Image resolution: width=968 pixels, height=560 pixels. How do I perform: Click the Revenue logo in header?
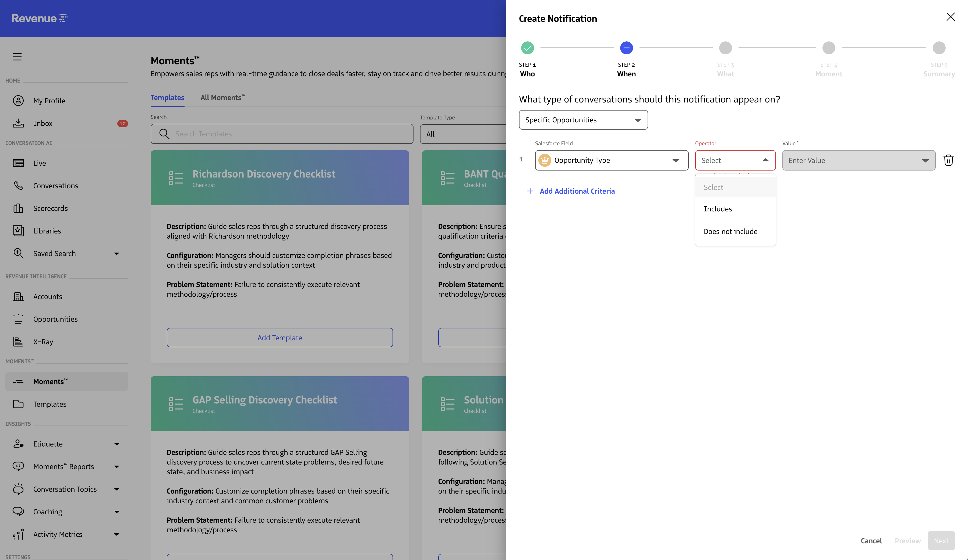(x=40, y=18)
